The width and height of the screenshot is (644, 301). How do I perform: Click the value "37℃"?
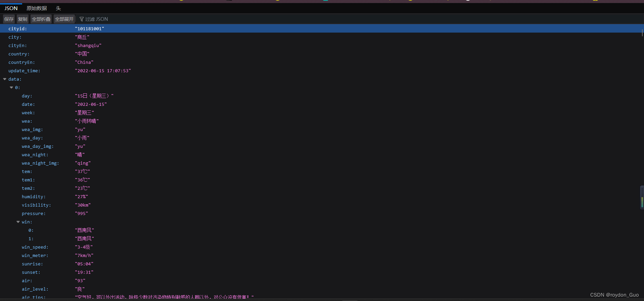click(x=83, y=171)
